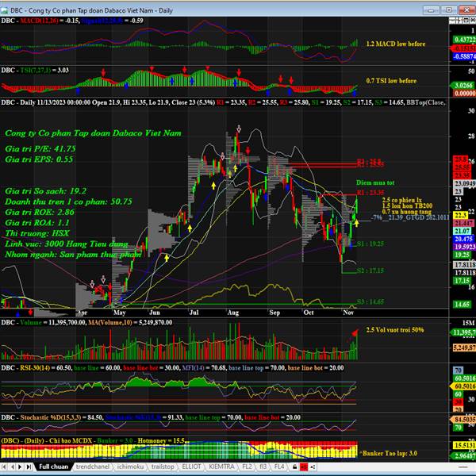This screenshot has width=476, height=476.
Task: Click '2.5 co phieu lx' note
Action: [x=401, y=200]
